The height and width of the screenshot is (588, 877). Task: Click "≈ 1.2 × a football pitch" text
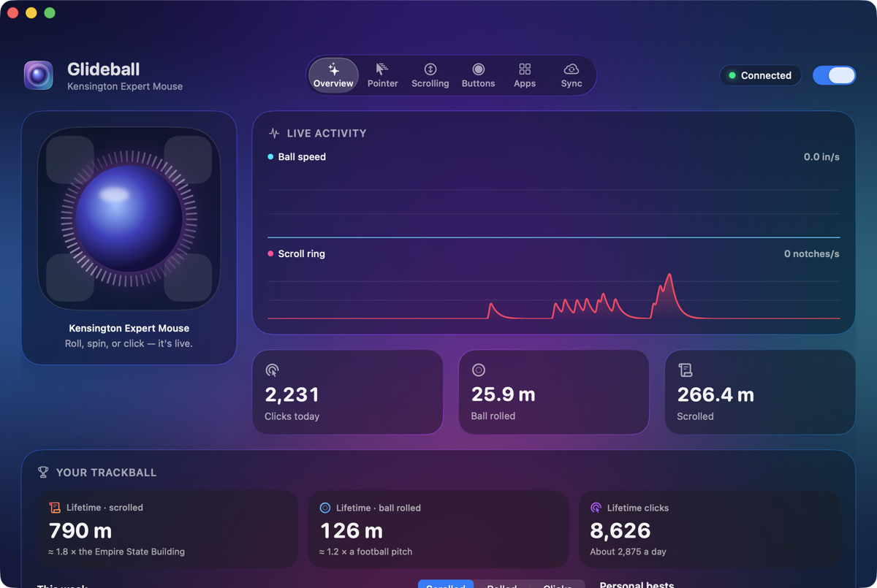365,551
